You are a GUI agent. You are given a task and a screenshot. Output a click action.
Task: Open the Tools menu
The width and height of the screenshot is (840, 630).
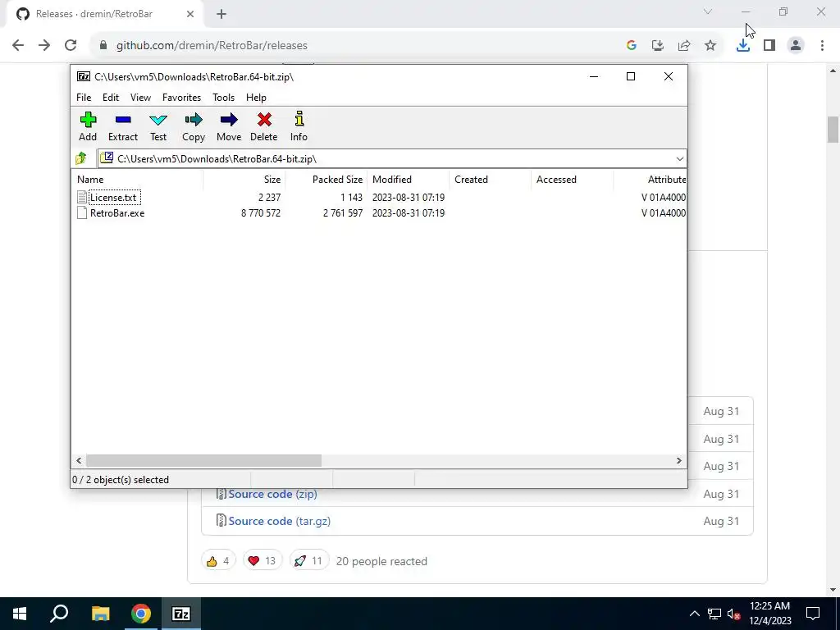223,98
